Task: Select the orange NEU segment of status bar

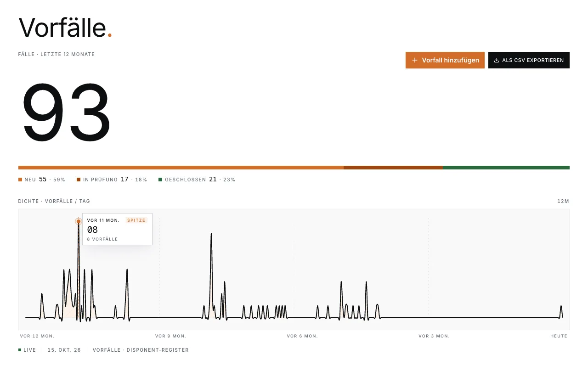Action: (x=181, y=168)
